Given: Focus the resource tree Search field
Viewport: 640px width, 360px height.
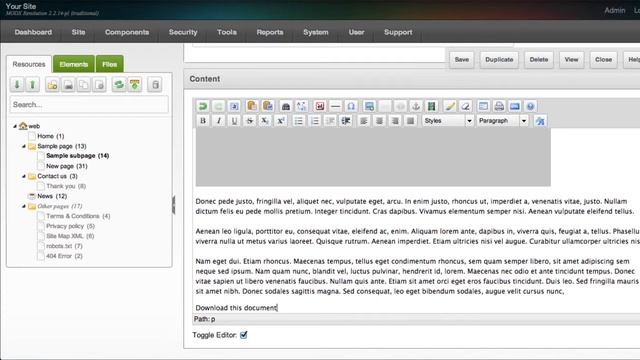Looking at the screenshot, I should click(x=89, y=104).
